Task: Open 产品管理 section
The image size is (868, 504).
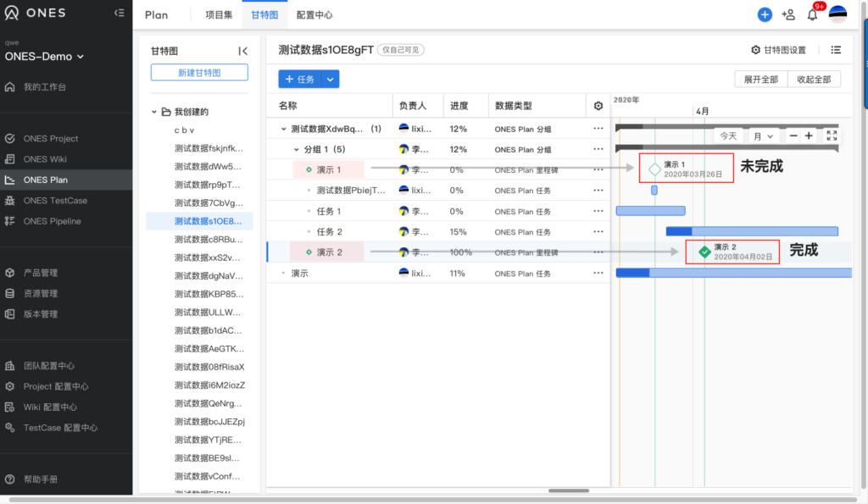Action: coord(40,273)
